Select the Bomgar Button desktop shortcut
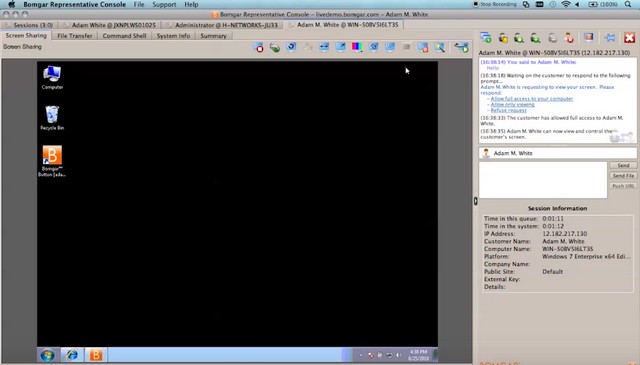Screen dimensions: 640x365 click(x=52, y=161)
